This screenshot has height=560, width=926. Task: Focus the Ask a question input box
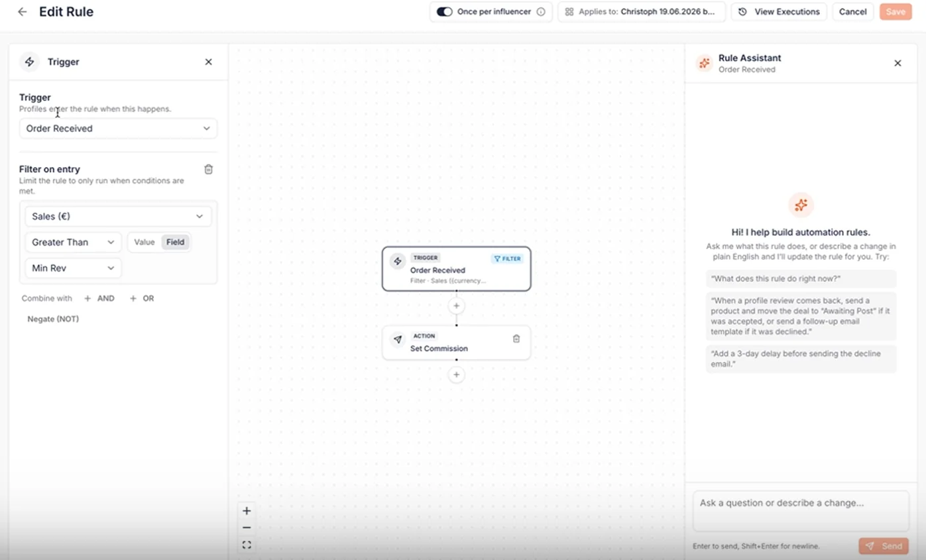point(801,510)
